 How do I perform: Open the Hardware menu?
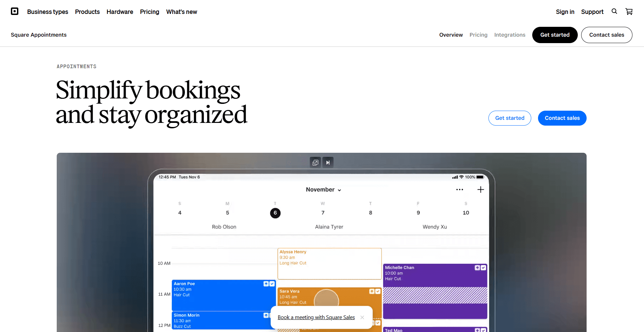120,12
